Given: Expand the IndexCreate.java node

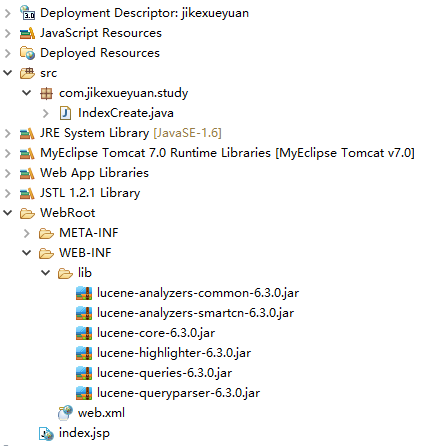Looking at the screenshot, I should [46, 113].
